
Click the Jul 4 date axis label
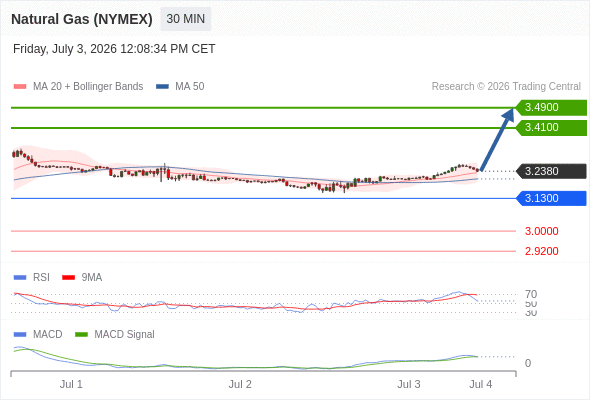tap(481, 384)
